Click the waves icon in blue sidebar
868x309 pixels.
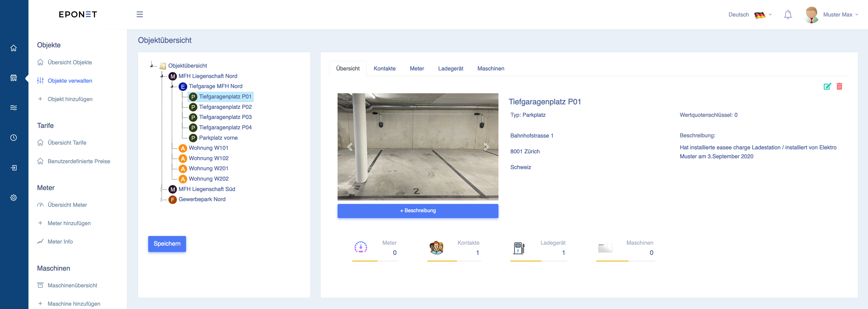[x=13, y=108]
